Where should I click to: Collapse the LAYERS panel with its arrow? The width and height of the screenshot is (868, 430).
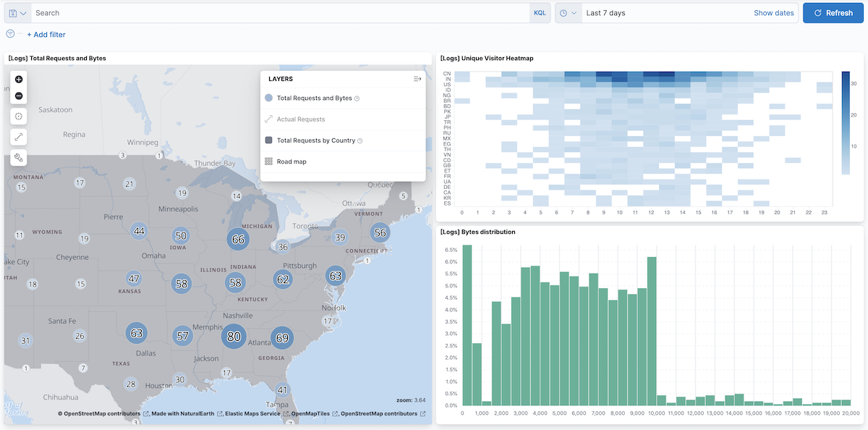417,79
